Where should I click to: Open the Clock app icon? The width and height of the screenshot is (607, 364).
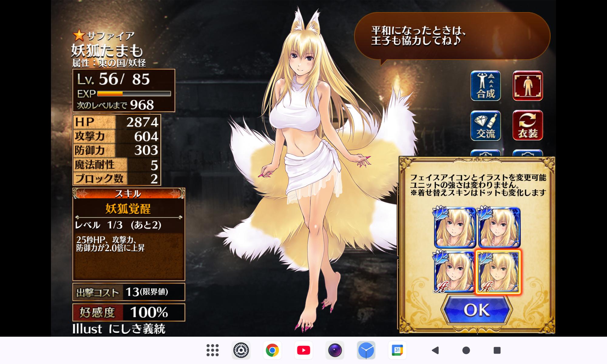pos(366,350)
